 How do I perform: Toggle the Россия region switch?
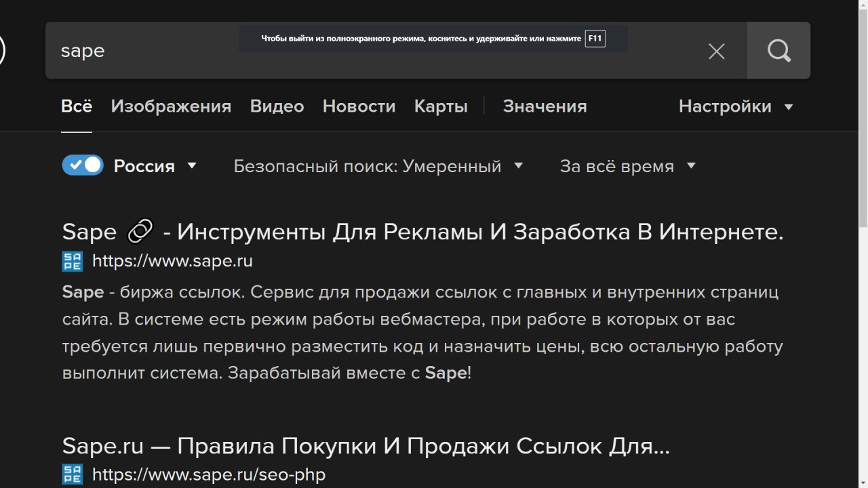pyautogui.click(x=83, y=165)
